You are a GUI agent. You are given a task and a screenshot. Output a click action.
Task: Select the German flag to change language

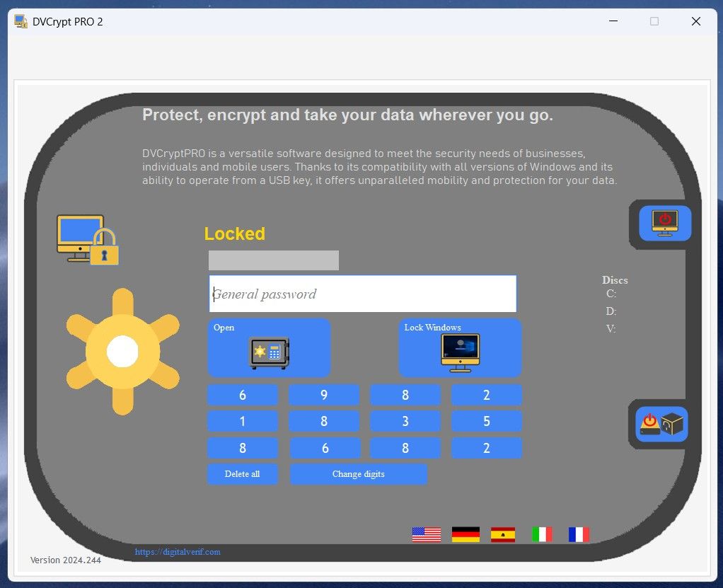click(x=464, y=534)
